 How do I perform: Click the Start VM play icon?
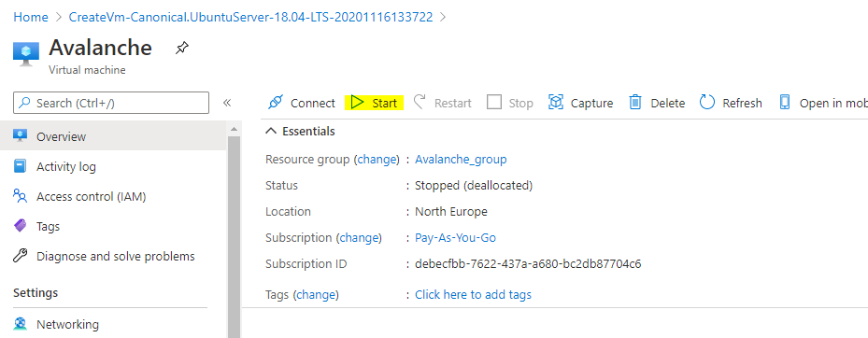[x=357, y=103]
